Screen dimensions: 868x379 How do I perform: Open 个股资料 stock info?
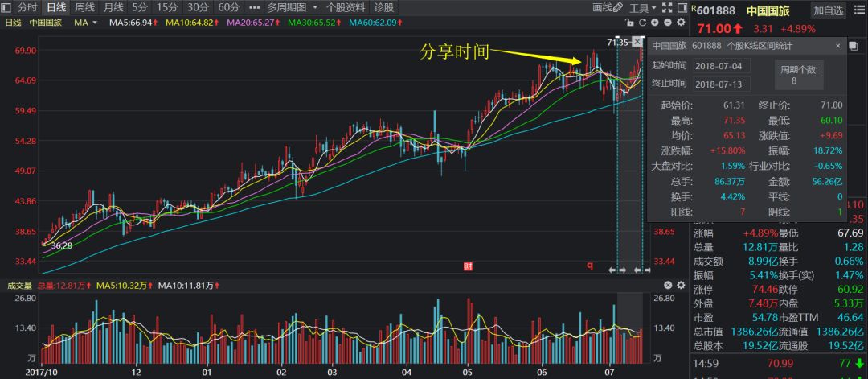pos(346,7)
